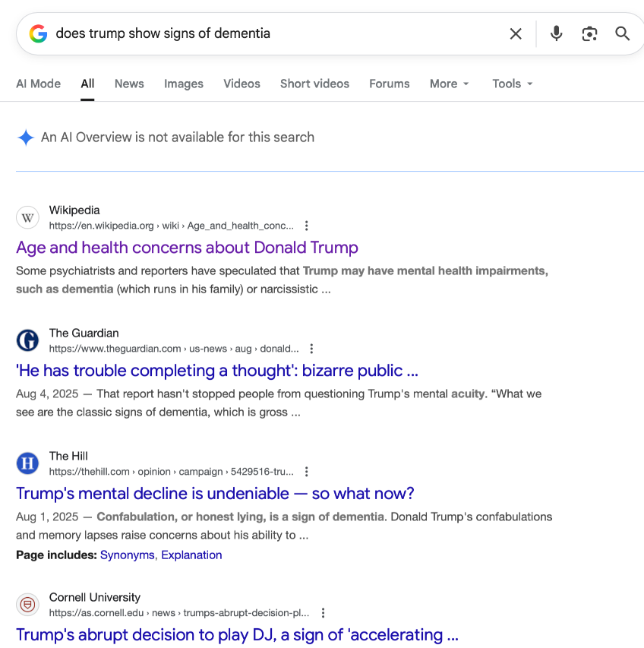Click the Google logo icon
The height and width of the screenshot is (648, 644).
[x=38, y=33]
